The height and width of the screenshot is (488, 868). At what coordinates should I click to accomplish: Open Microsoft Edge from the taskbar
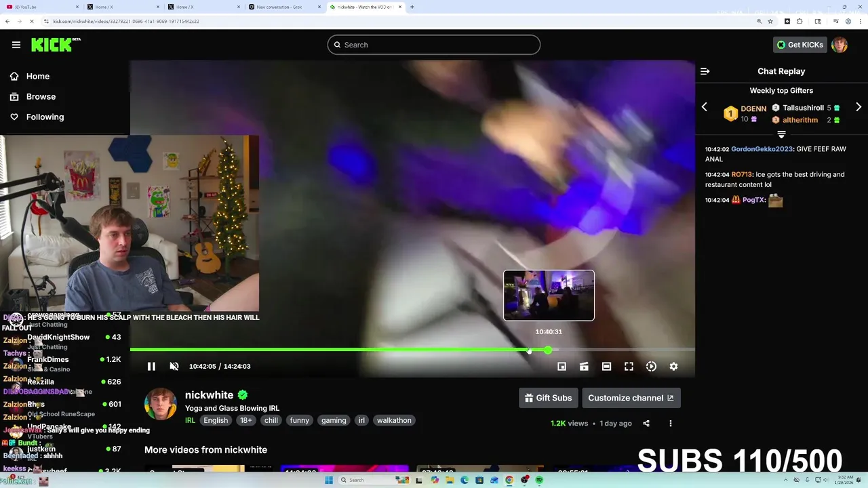pyautogui.click(x=465, y=480)
